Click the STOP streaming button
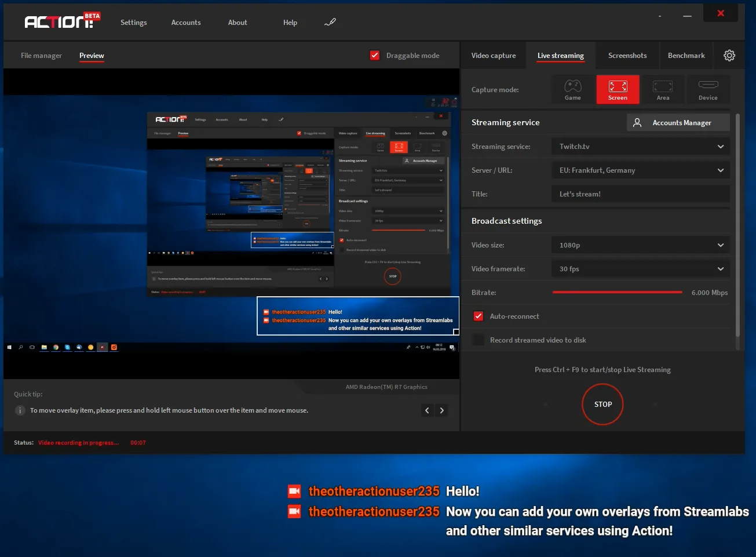The image size is (756, 557). pos(602,405)
